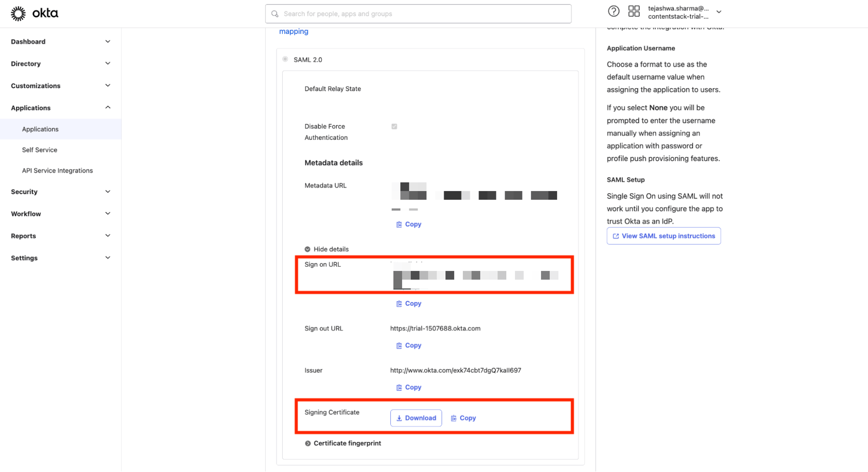Open API Service Integrations item
This screenshot has width=868, height=472.
point(57,170)
